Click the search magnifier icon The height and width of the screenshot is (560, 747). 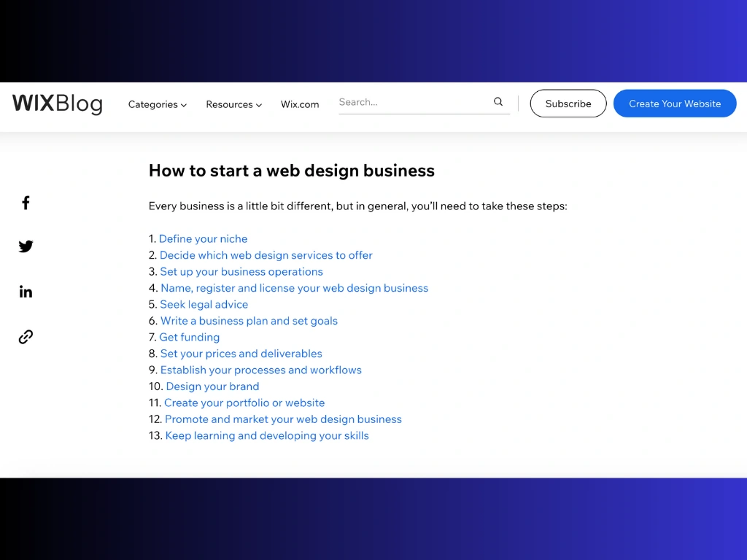pyautogui.click(x=498, y=101)
